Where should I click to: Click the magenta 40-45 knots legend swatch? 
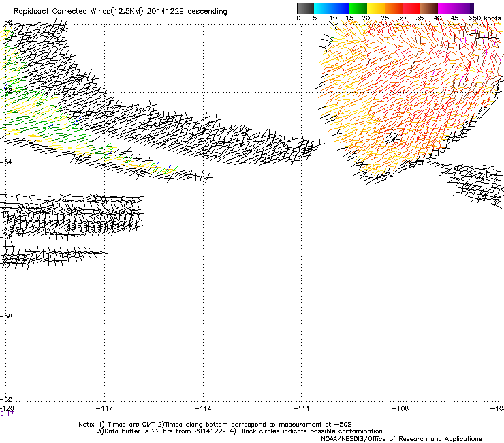(447, 8)
